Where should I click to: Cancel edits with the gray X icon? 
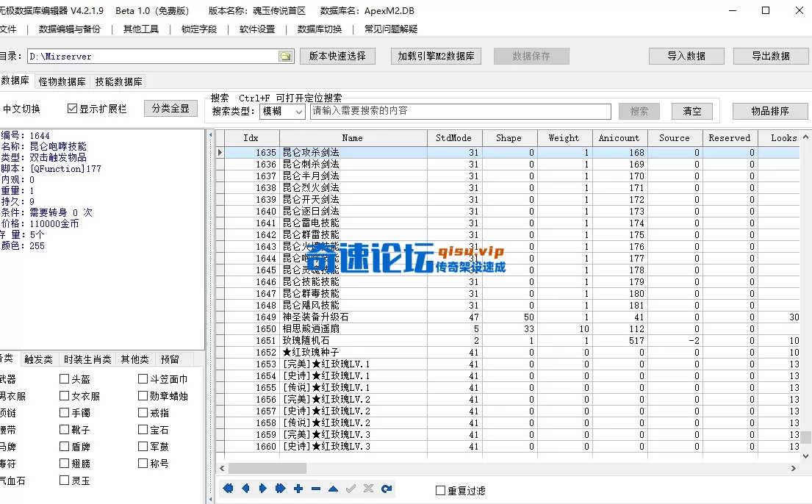pos(368,488)
